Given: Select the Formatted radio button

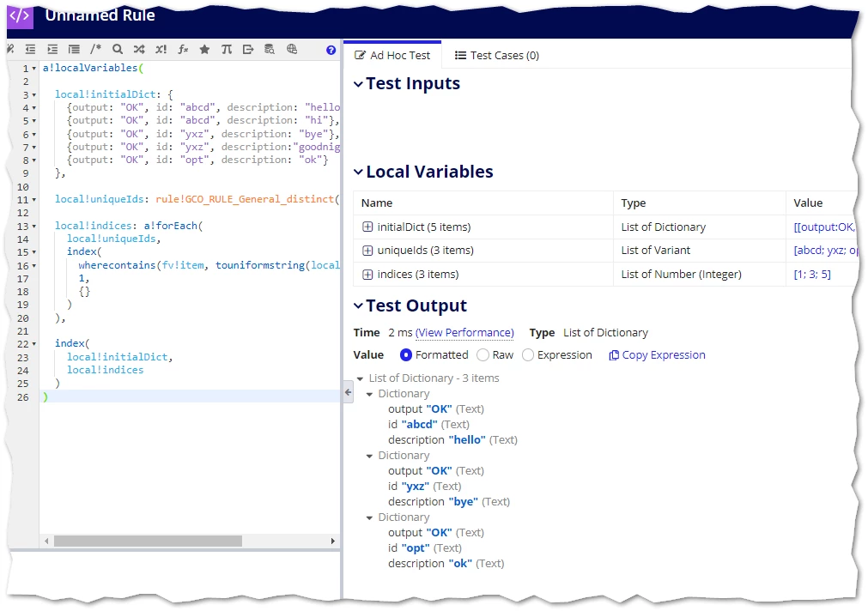Looking at the screenshot, I should (406, 354).
